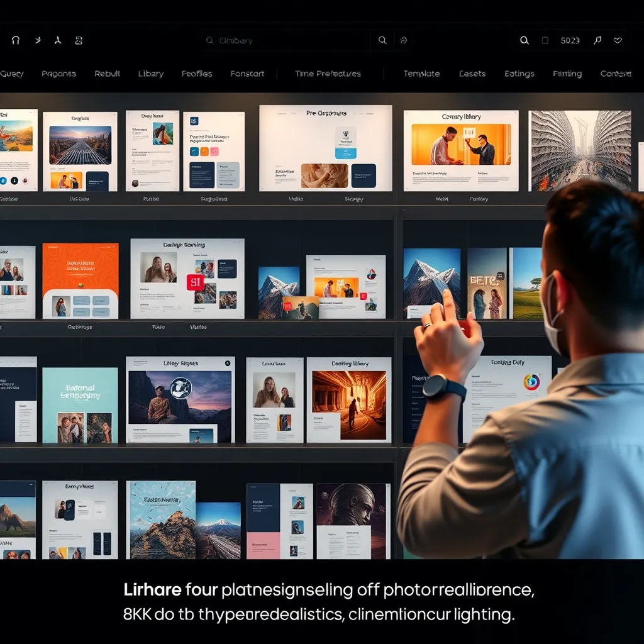Click the small square icon beside 5023
Screen dimensions: 644x644
pyautogui.click(x=545, y=40)
